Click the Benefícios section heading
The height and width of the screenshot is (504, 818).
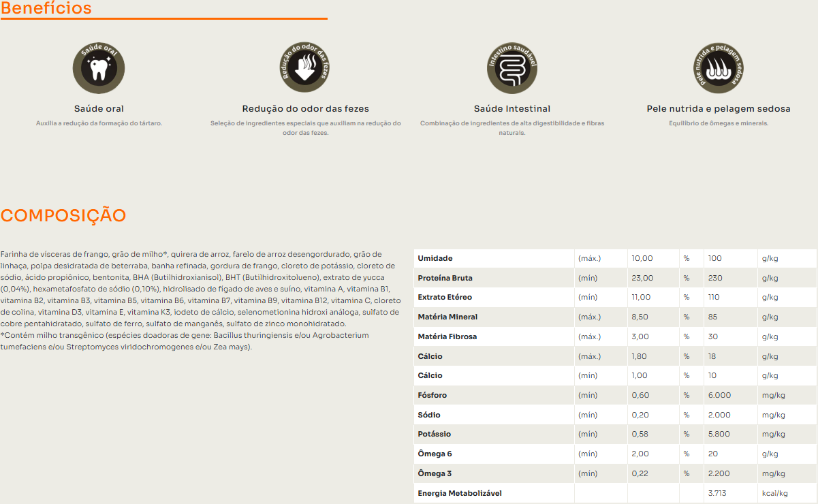(x=46, y=9)
